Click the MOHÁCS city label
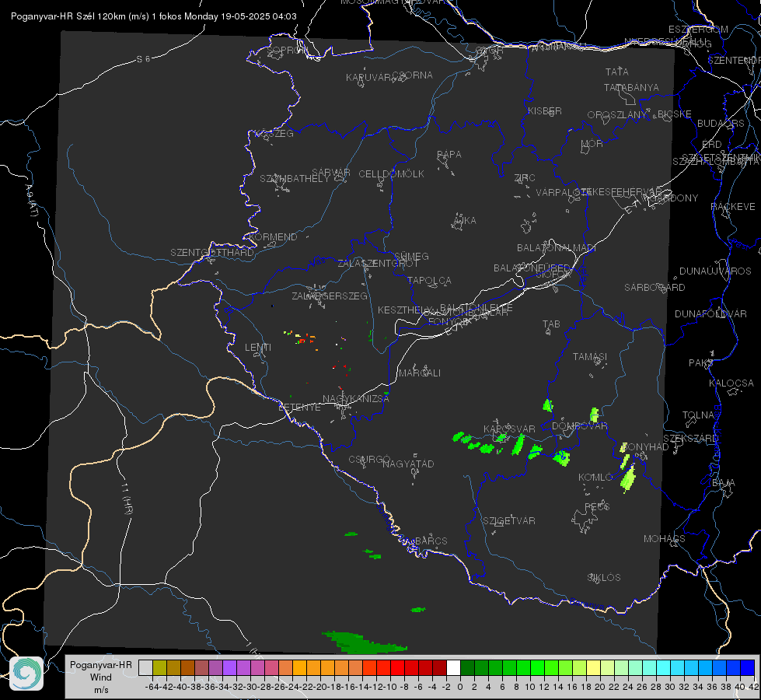Image resolution: width=761 pixels, height=700 pixels. click(x=665, y=539)
